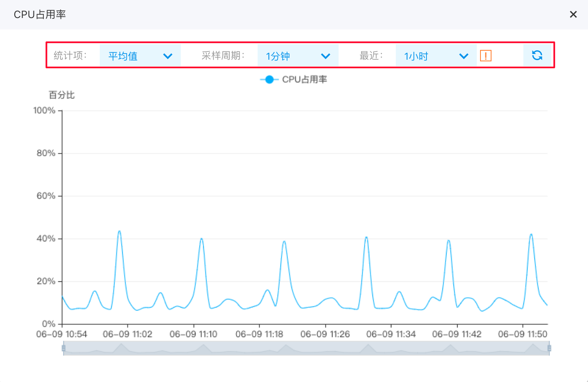
Task: Open the 采样周期 1分钟 dropdown
Action: click(x=298, y=56)
